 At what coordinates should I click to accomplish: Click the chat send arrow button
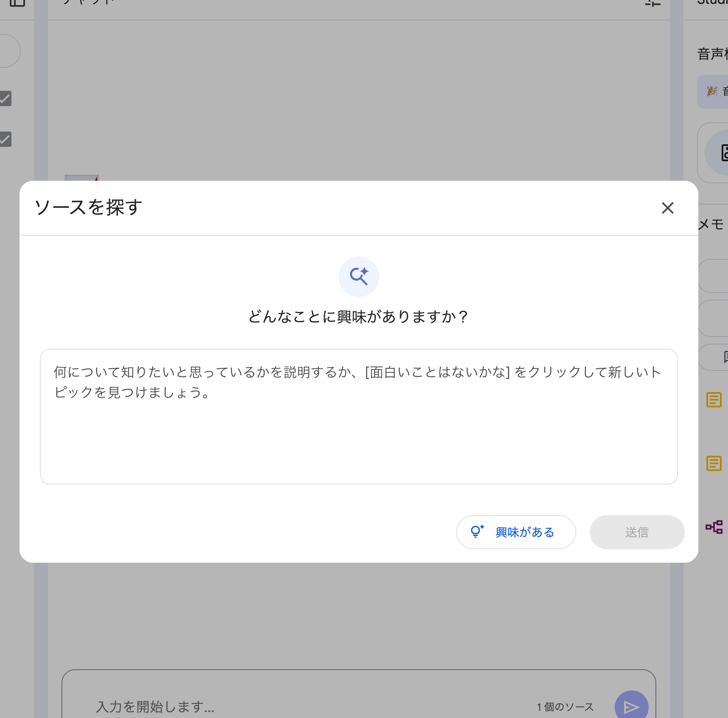coord(631,706)
